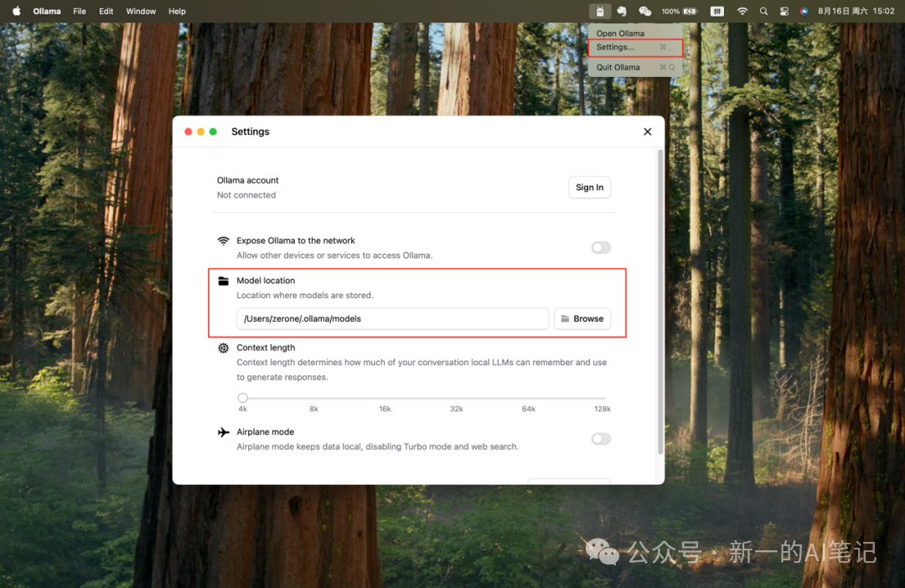Image resolution: width=905 pixels, height=588 pixels.
Task: Click the 'Ollama account' label
Action: tap(247, 180)
